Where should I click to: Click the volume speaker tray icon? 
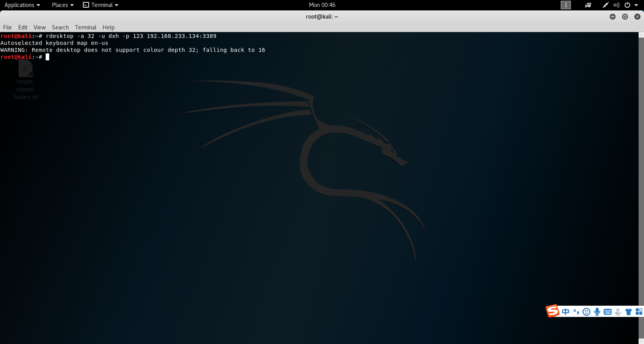coord(616,5)
